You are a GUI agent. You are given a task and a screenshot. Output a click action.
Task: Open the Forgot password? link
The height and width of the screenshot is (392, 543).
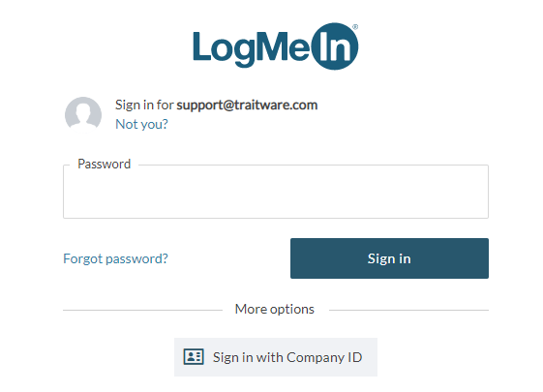pyautogui.click(x=115, y=258)
